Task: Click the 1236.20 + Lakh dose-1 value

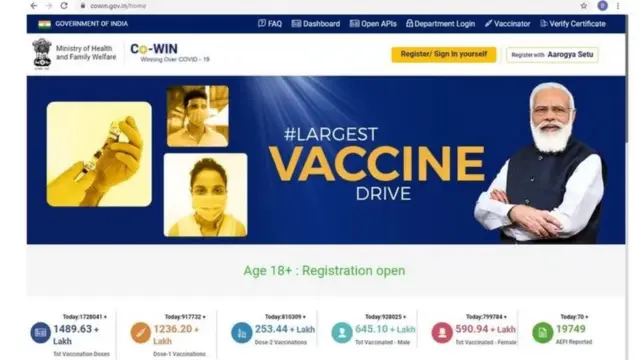Action: point(176,335)
